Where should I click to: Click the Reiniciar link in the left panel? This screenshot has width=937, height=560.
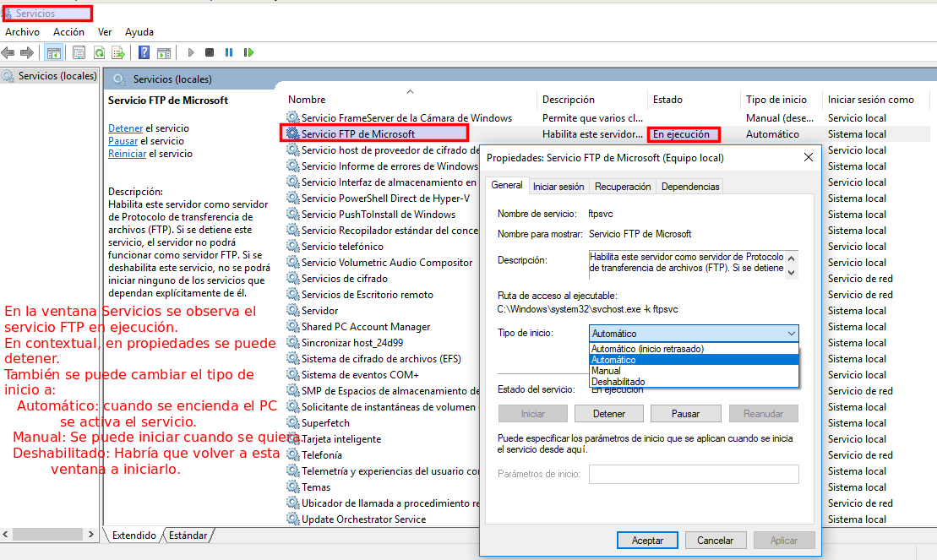[128, 153]
